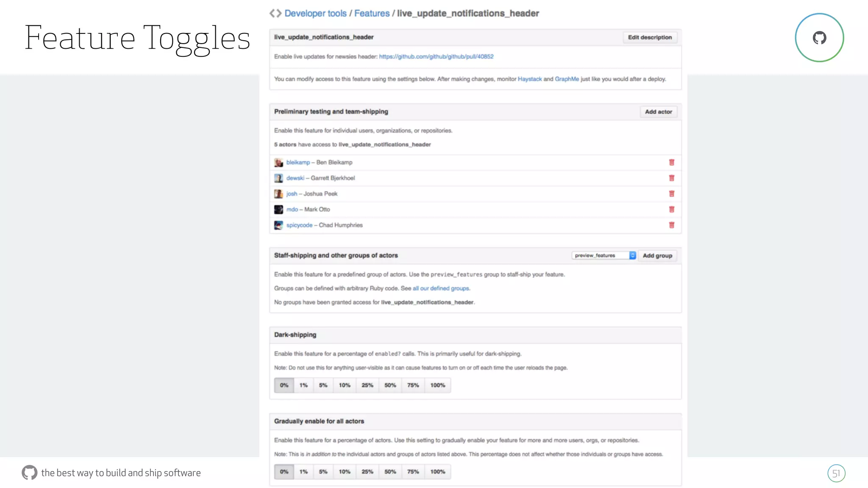Click the Add actor button

click(658, 112)
